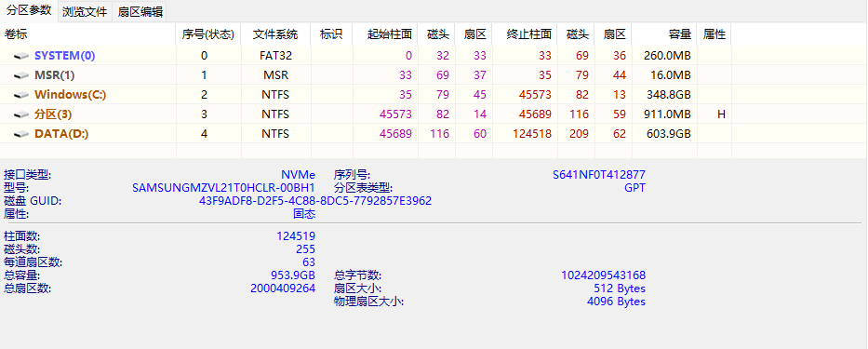Select the MSR(1) partition row
Image resolution: width=868 pixels, height=349 pixels.
pyautogui.click(x=366, y=75)
